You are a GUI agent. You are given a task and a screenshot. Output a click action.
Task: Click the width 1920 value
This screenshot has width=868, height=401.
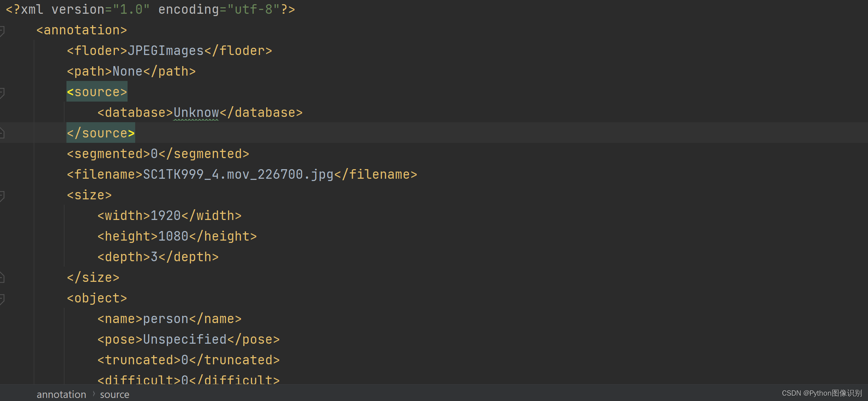(x=166, y=216)
